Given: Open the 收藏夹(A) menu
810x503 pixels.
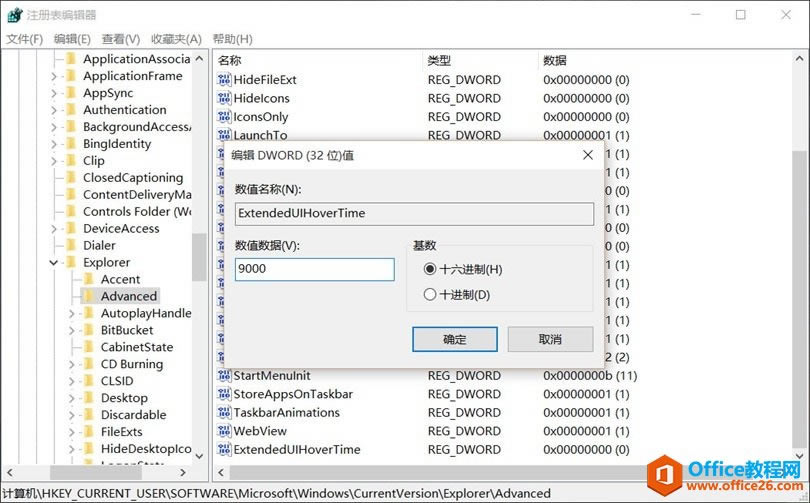Looking at the screenshot, I should click(x=176, y=39).
